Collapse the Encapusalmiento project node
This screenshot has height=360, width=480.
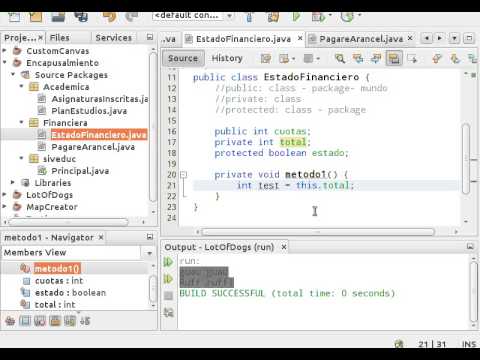tap(5, 63)
